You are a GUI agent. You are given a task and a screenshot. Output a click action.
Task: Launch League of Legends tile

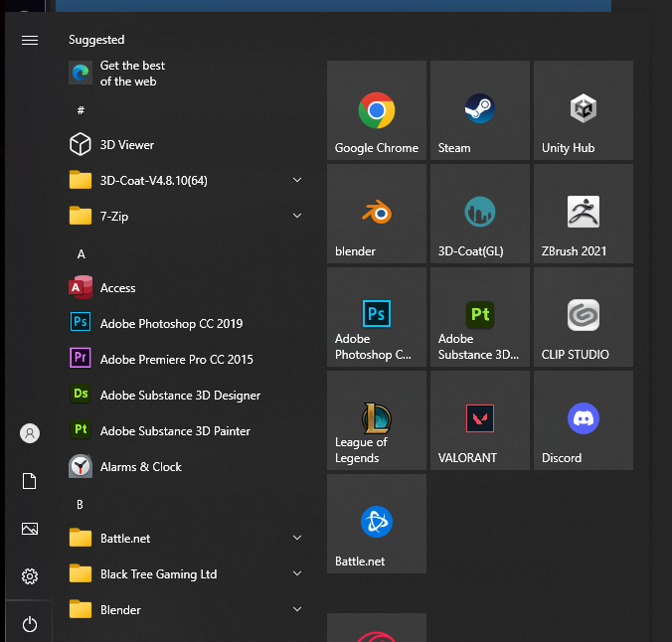[x=377, y=420]
